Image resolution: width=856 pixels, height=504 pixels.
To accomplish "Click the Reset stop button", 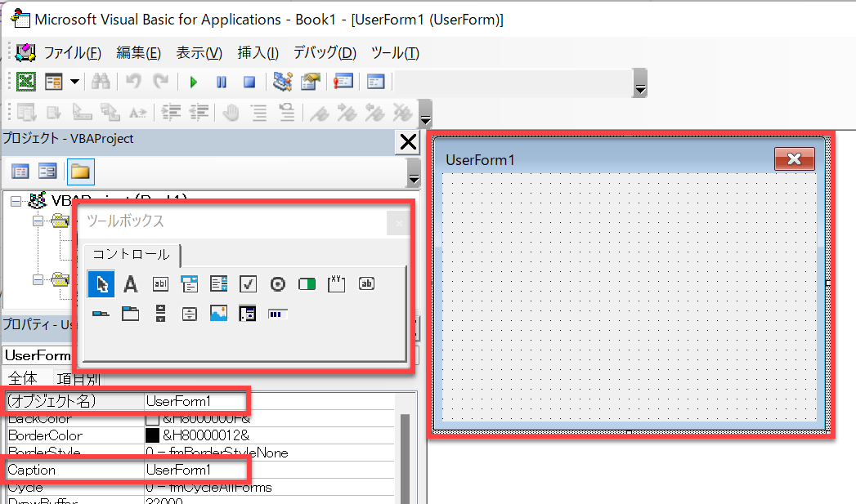I will tap(249, 83).
